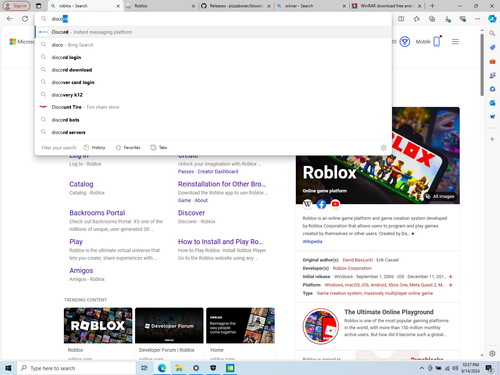Open How to Install and Play Roblox link
This screenshot has height=375, width=500.
point(220,242)
